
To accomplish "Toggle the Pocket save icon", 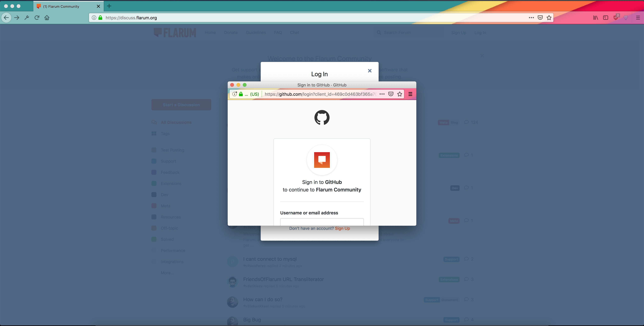I will coord(540,17).
